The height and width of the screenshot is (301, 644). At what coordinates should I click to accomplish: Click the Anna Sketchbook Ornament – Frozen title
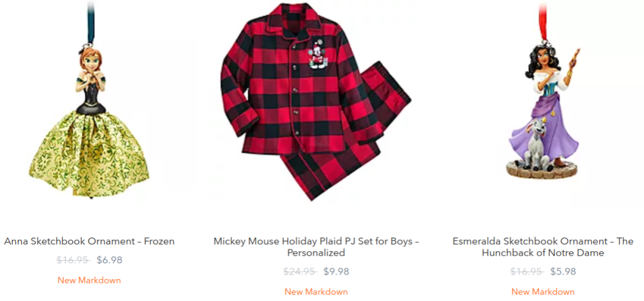click(x=89, y=241)
